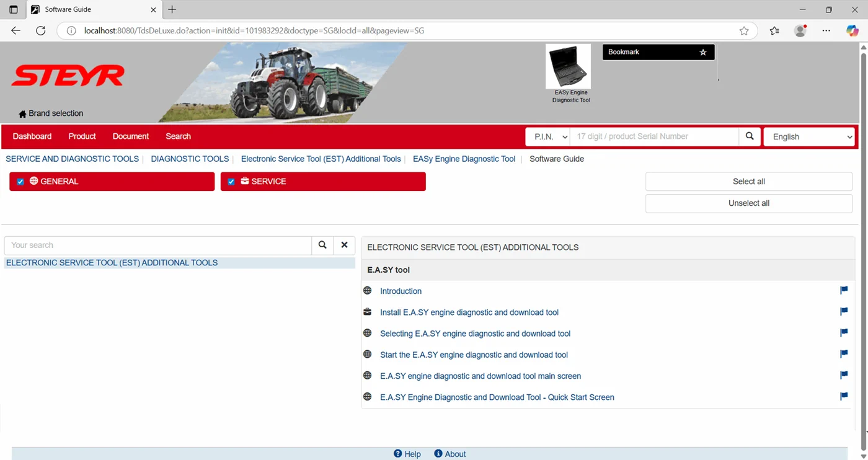868x460 pixels.
Task: Open the Dashboard menu
Action: coord(32,136)
